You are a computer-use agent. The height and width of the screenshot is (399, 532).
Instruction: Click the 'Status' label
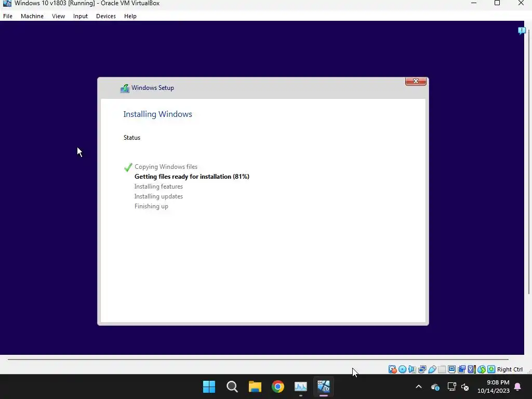(131, 137)
